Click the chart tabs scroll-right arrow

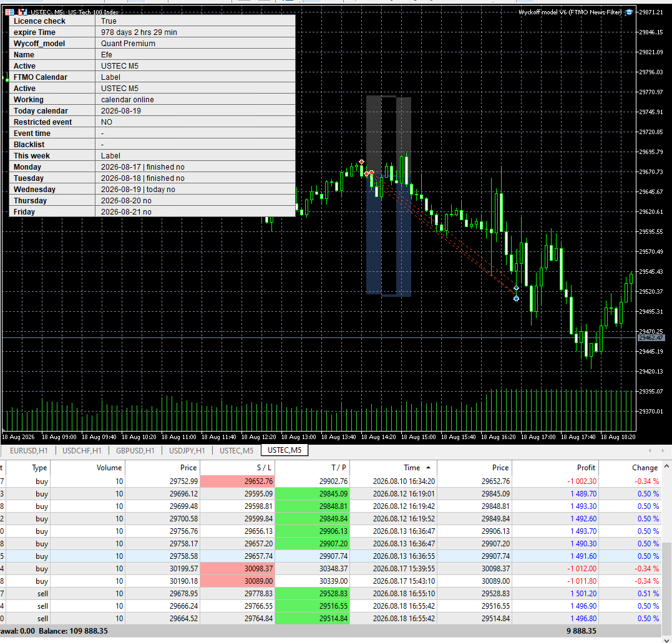click(x=663, y=451)
